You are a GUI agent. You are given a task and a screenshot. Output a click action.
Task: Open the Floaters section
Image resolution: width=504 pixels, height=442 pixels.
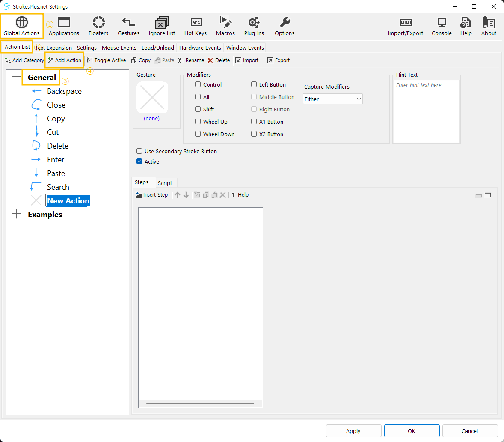tap(98, 27)
